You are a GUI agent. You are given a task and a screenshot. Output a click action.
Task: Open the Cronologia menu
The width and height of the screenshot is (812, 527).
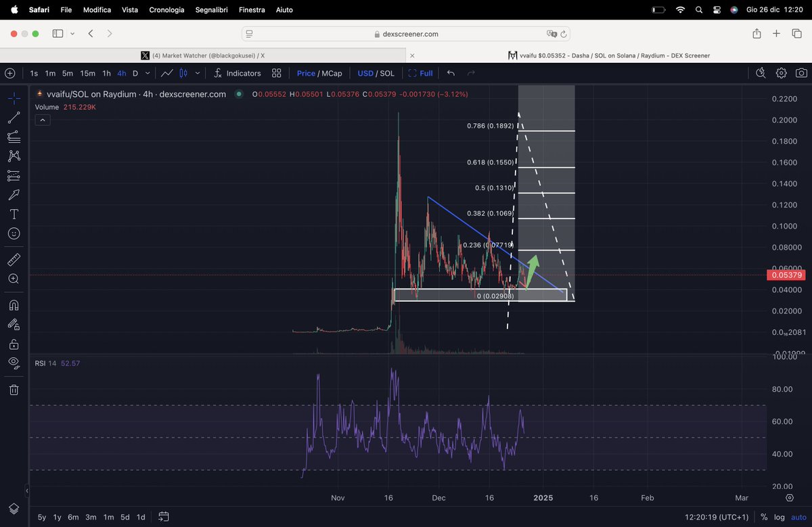pos(166,10)
